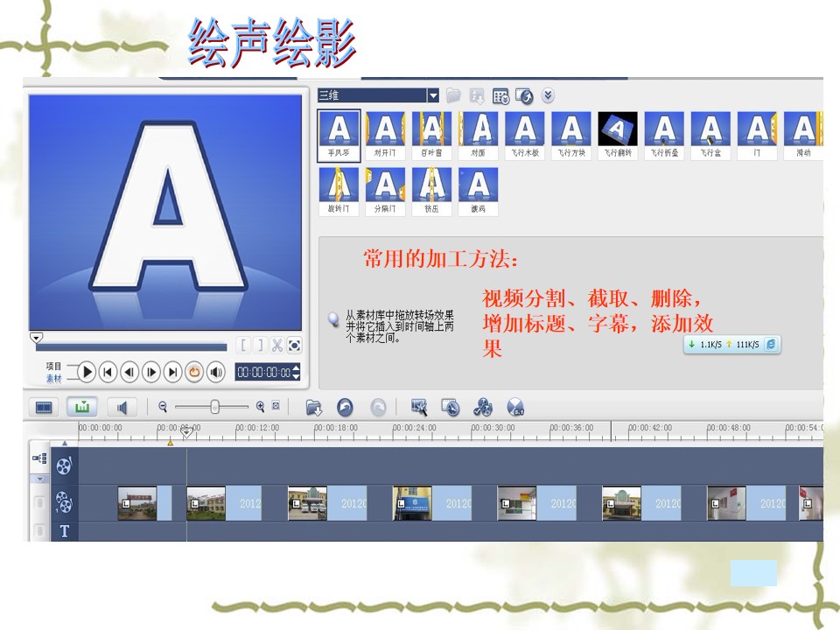Image resolution: width=840 pixels, height=630 pixels.
Task: Open the library thumbnail options icon
Action: (500, 96)
